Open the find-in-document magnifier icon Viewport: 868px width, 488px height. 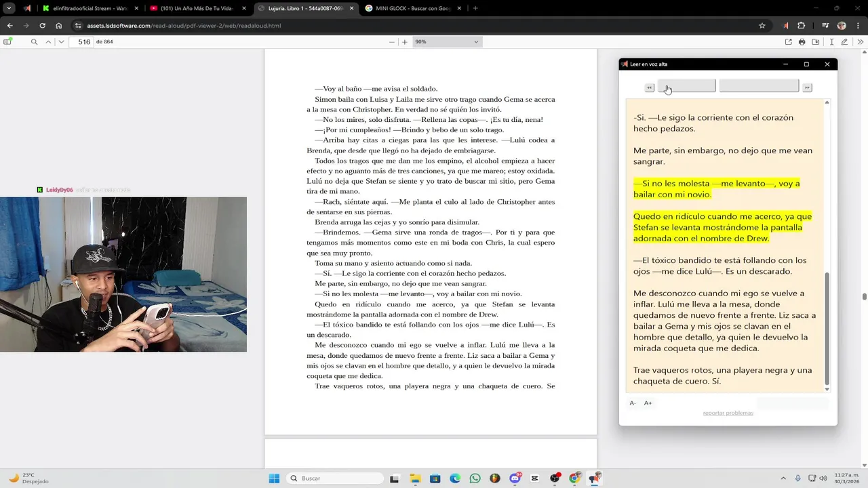coord(34,42)
